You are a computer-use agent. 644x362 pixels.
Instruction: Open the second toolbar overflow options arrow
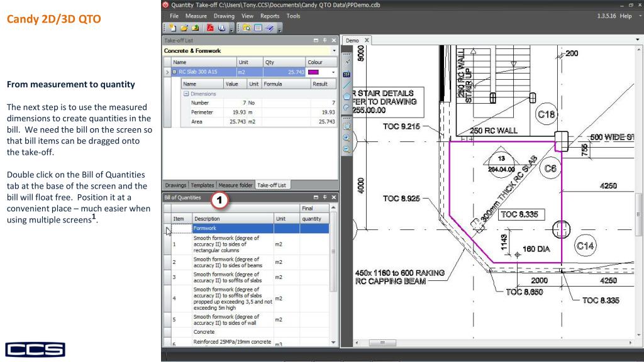[x=280, y=29]
